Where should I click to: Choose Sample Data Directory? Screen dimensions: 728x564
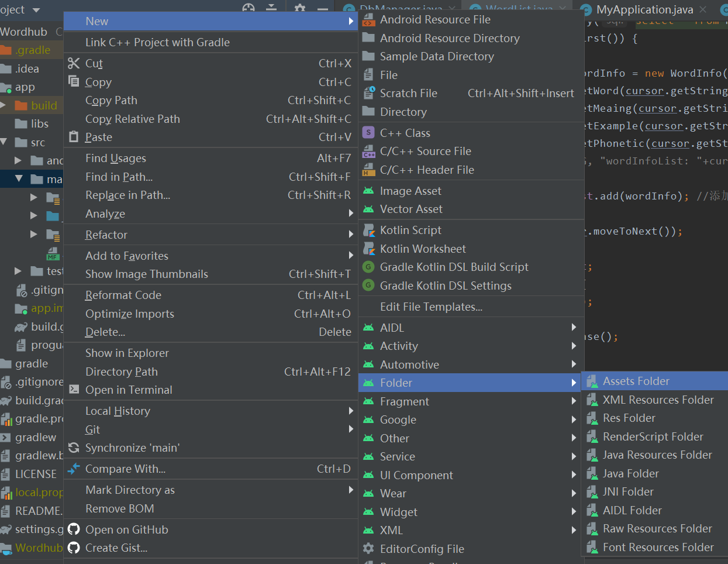click(471, 56)
